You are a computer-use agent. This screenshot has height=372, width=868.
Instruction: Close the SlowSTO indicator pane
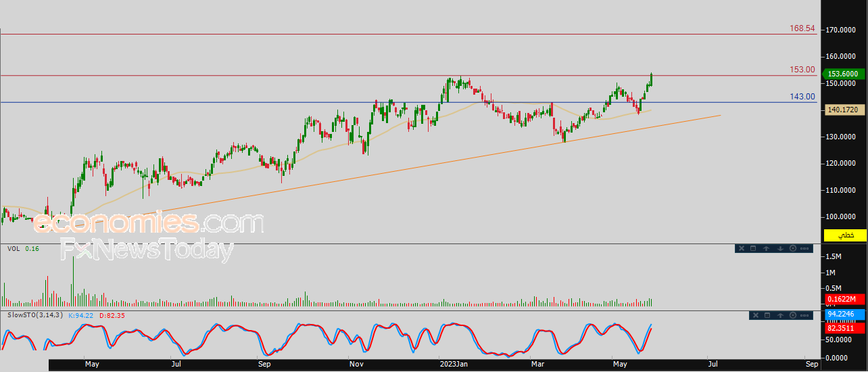(x=756, y=315)
